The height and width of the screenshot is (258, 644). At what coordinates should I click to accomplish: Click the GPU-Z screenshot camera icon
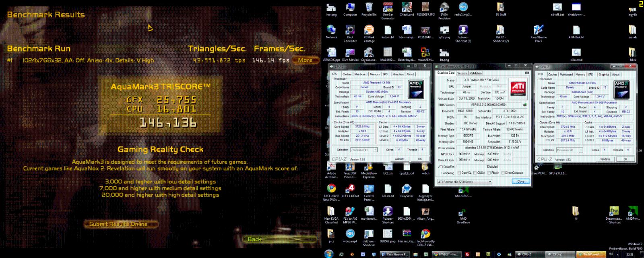pyautogui.click(x=527, y=73)
